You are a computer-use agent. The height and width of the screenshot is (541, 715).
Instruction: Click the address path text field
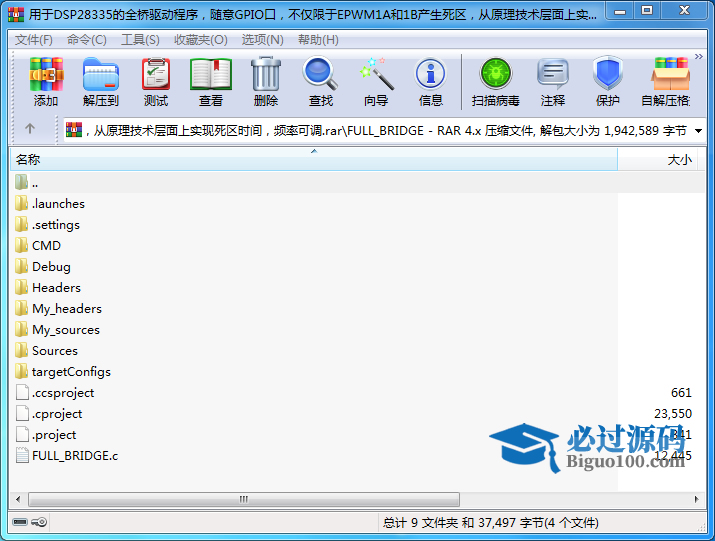[x=387, y=131]
